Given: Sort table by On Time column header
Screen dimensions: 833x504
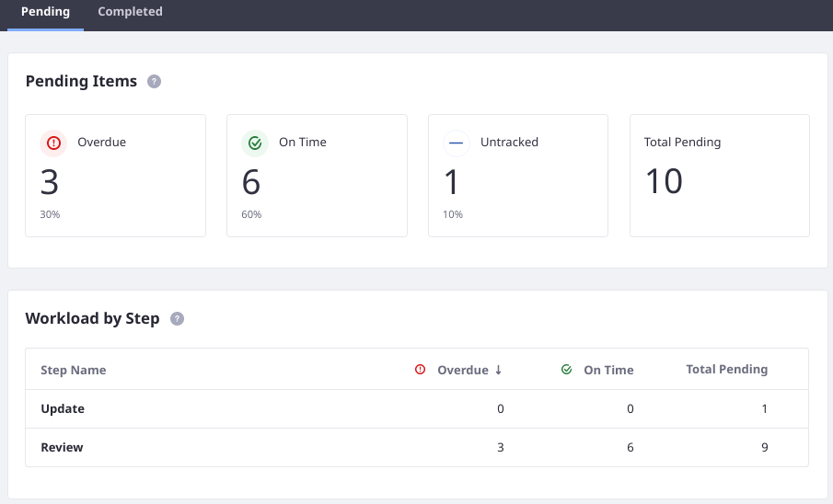Looking at the screenshot, I should pos(608,370).
